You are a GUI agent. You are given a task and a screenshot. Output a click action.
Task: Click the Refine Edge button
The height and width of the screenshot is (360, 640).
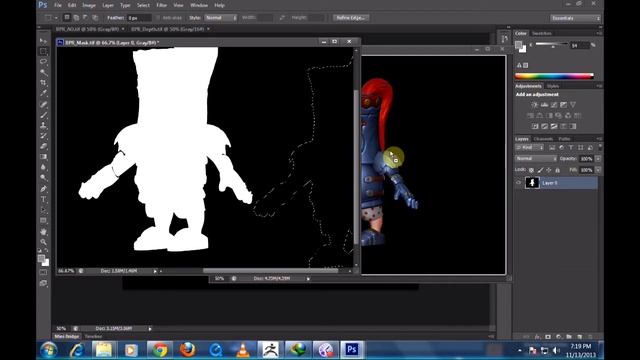(351, 18)
